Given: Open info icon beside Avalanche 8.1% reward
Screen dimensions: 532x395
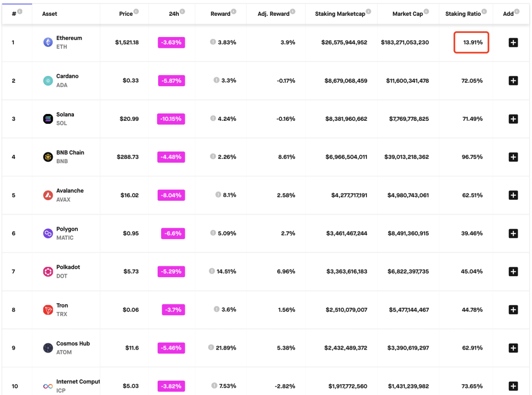Looking at the screenshot, I should (x=218, y=195).
